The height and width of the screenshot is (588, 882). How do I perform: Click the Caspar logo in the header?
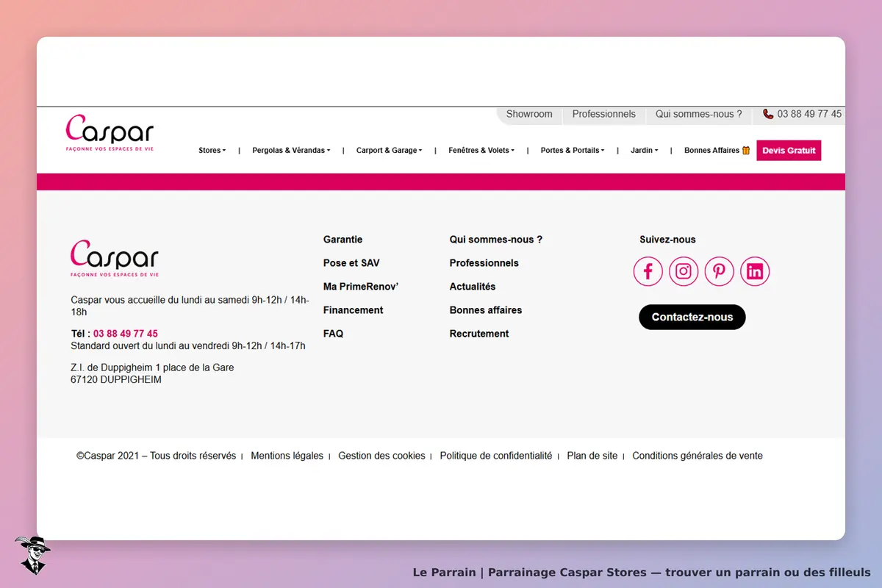point(110,132)
